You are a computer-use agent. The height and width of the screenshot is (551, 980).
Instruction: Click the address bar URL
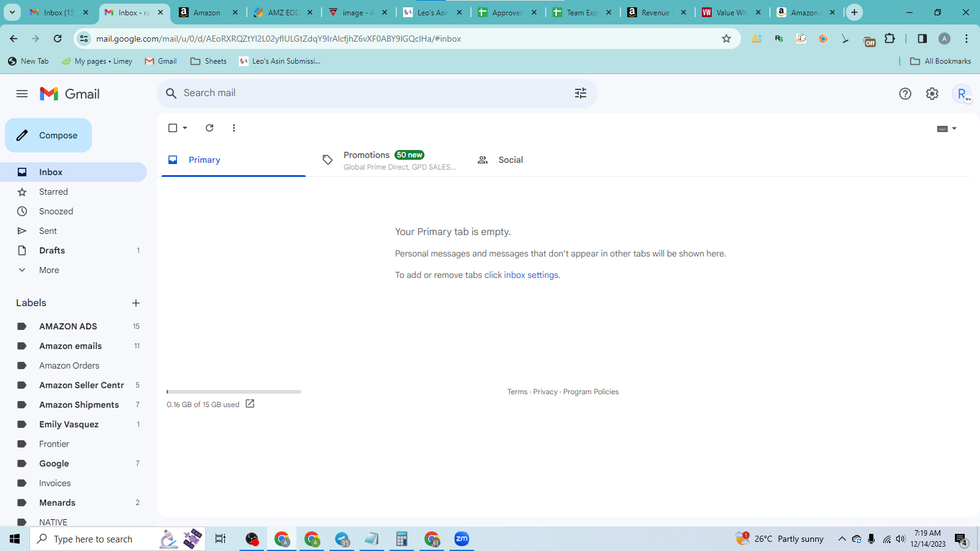click(x=279, y=39)
